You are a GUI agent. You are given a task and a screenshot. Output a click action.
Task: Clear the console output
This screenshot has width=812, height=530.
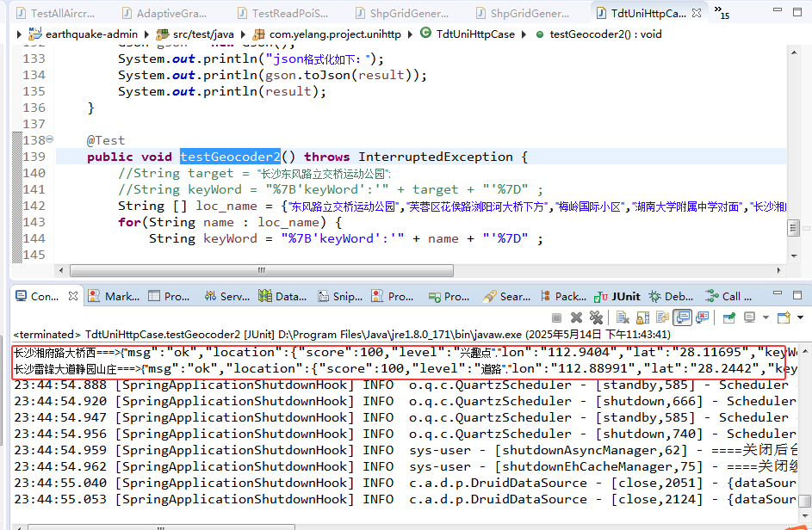point(623,317)
